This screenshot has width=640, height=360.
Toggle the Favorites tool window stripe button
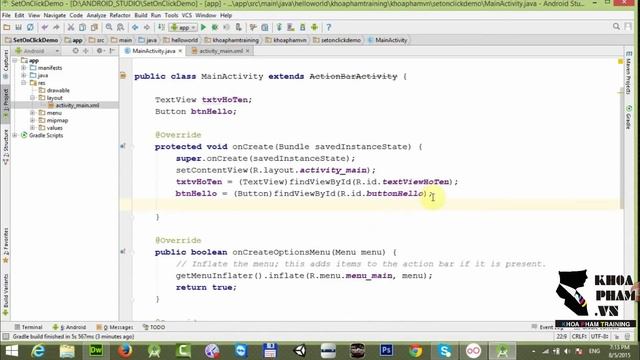[6, 245]
